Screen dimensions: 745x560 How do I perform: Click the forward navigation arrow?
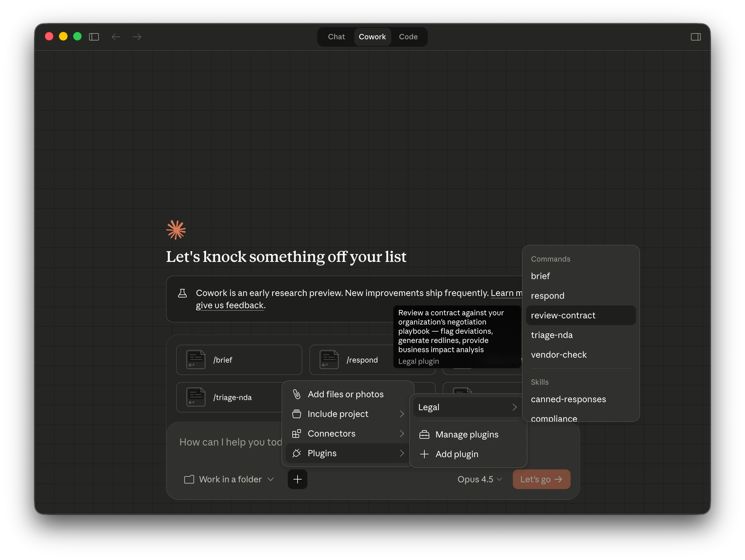pos(137,37)
